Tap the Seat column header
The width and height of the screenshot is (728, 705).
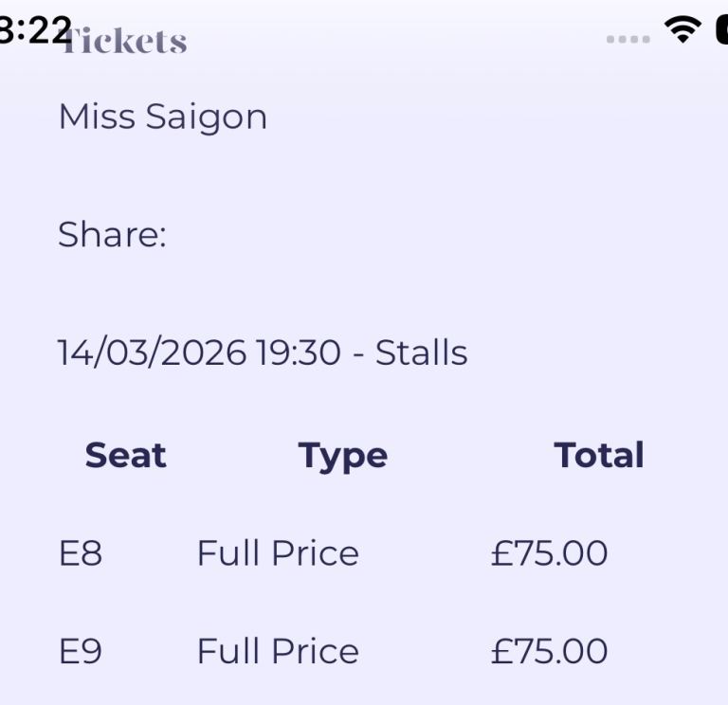[125, 456]
